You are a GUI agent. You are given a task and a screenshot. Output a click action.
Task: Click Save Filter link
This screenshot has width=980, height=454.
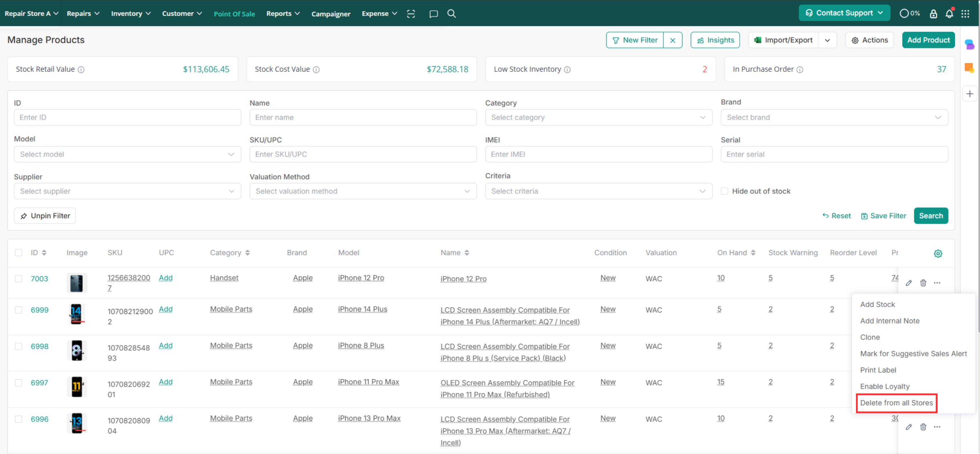click(883, 216)
